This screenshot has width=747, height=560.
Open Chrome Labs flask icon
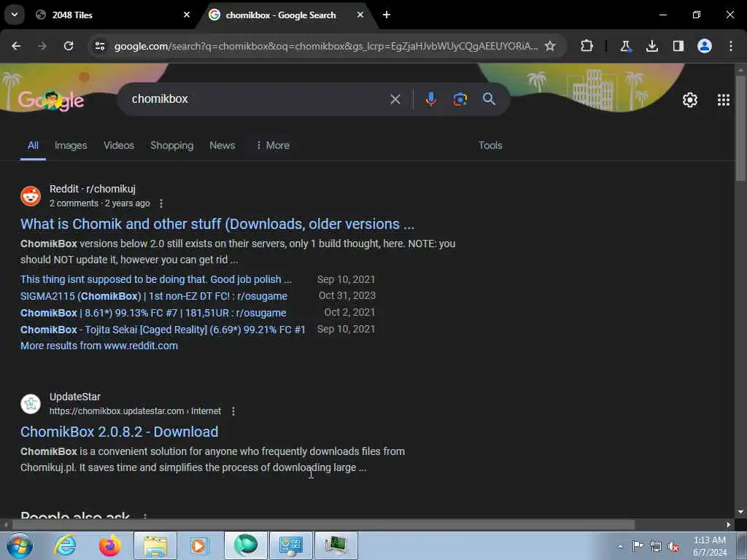[x=625, y=46]
